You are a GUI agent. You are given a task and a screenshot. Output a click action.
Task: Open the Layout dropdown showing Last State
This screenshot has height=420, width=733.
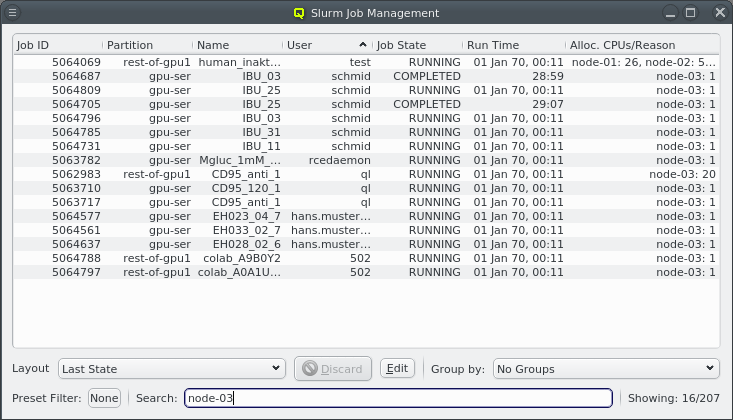click(172, 369)
